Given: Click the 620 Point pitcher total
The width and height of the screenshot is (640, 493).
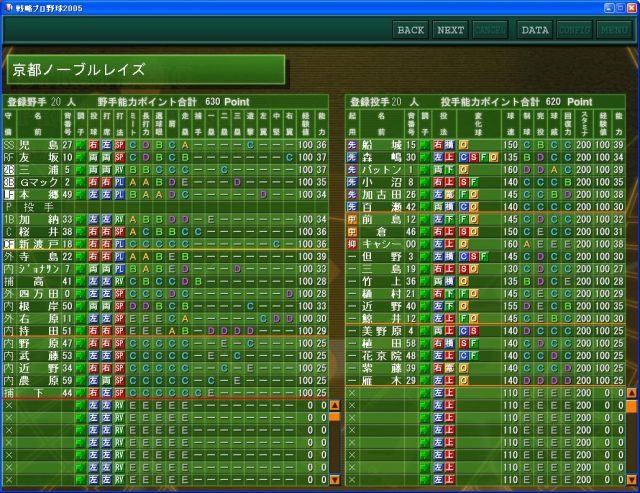Looking at the screenshot, I should tap(569, 102).
